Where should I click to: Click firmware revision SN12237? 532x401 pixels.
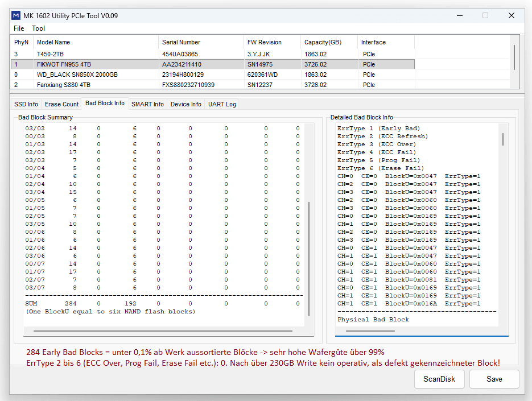tap(260, 85)
